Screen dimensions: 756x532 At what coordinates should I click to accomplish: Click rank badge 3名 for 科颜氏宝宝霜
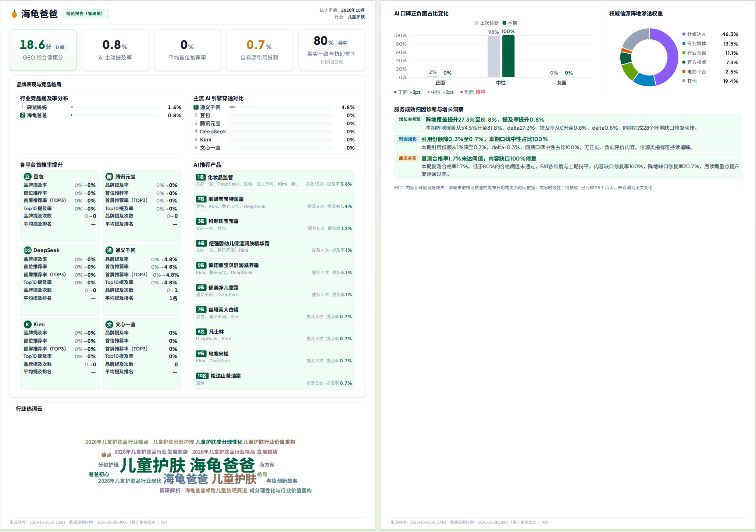201,221
